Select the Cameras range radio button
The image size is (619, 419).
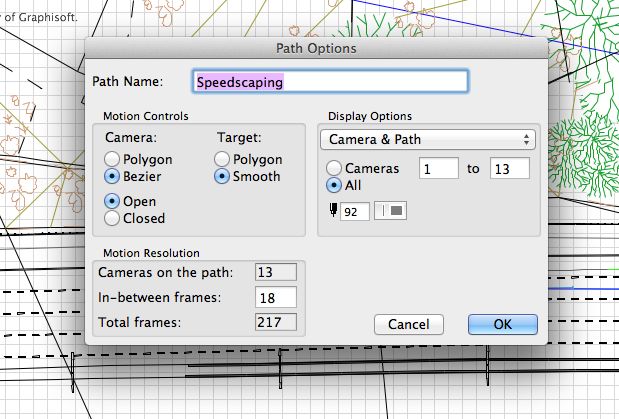[334, 168]
